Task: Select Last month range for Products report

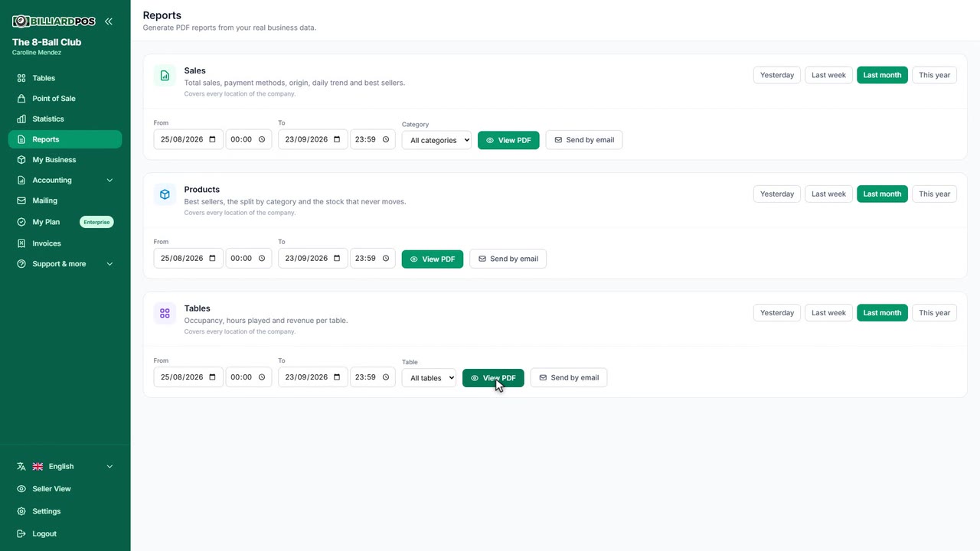Action: coord(882,194)
